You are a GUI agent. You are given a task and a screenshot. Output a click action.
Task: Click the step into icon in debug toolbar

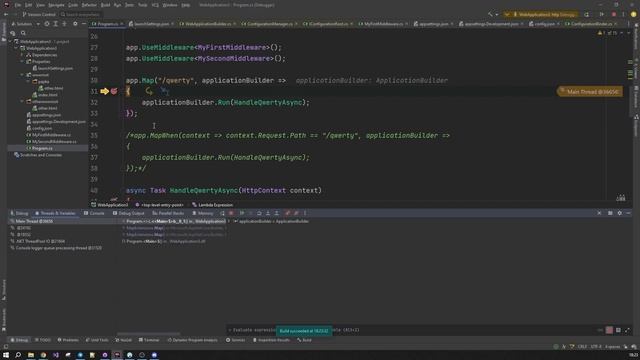click(x=268, y=213)
